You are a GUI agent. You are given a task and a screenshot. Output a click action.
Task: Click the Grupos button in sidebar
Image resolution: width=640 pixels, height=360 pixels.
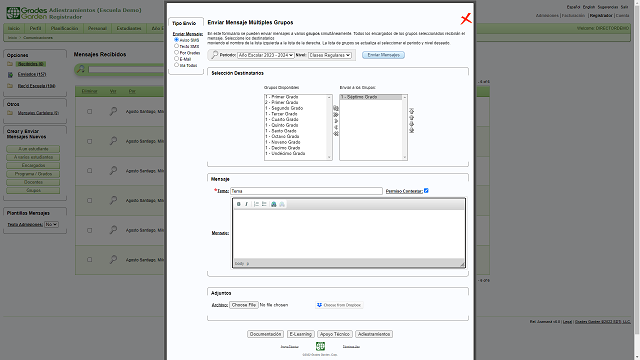tap(33, 191)
